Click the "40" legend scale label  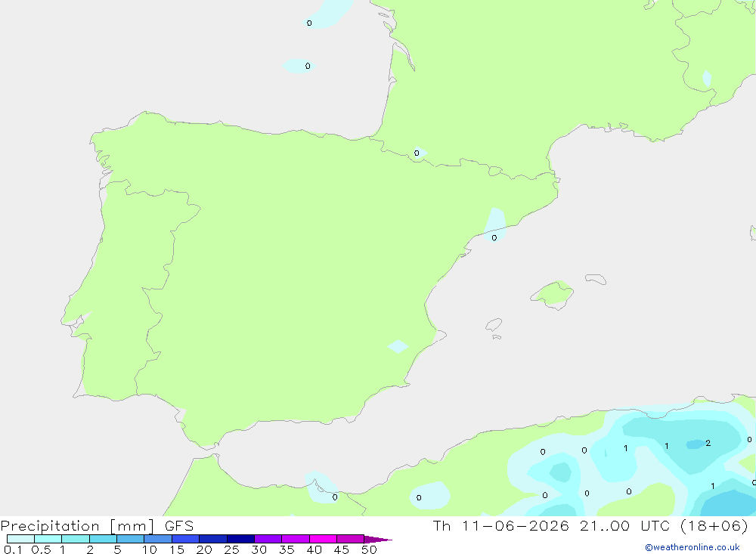[314, 549]
